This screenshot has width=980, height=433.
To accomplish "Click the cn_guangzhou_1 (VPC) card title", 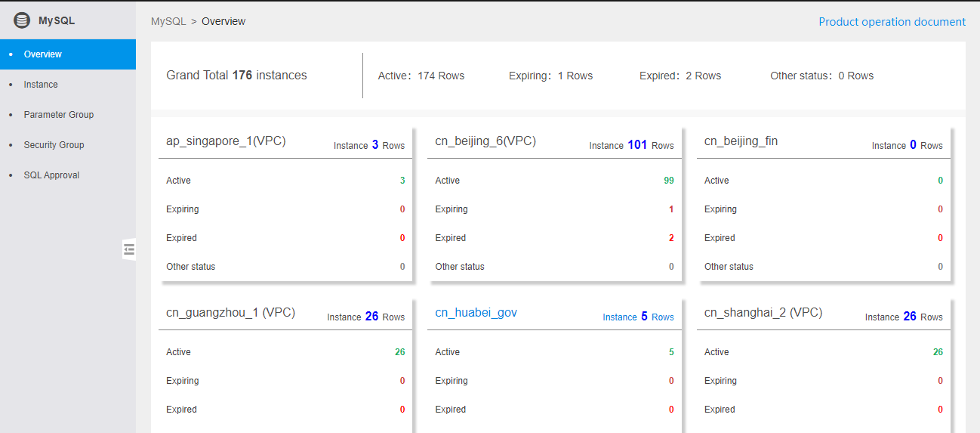I will pos(230,312).
